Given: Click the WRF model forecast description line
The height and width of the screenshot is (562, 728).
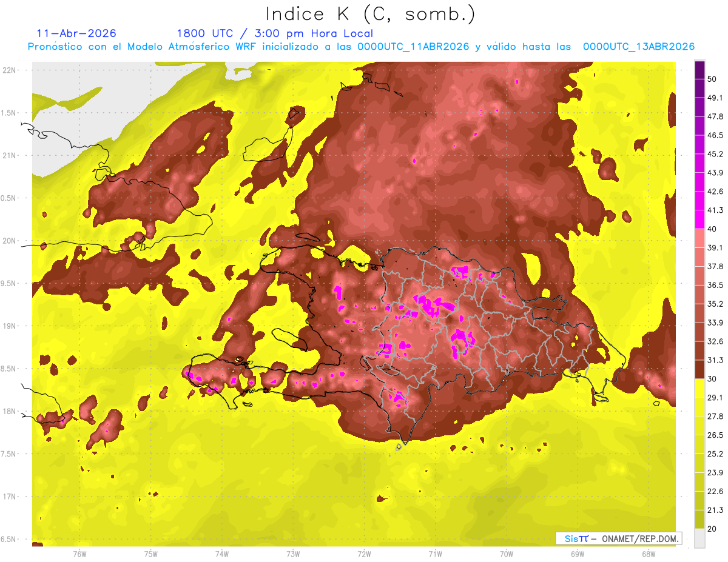Looking at the screenshot, I should pyautogui.click(x=361, y=47).
